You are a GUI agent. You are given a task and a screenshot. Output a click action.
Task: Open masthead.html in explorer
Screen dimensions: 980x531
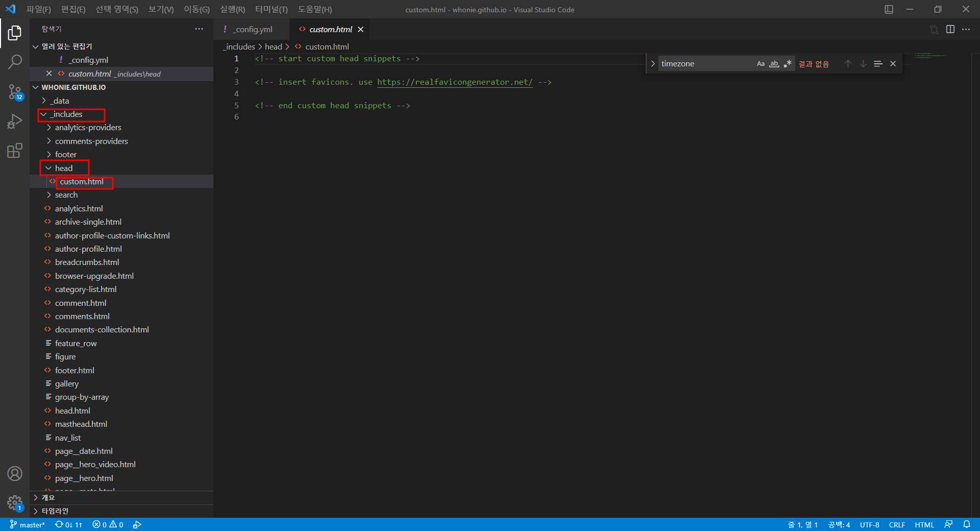(121, 424)
